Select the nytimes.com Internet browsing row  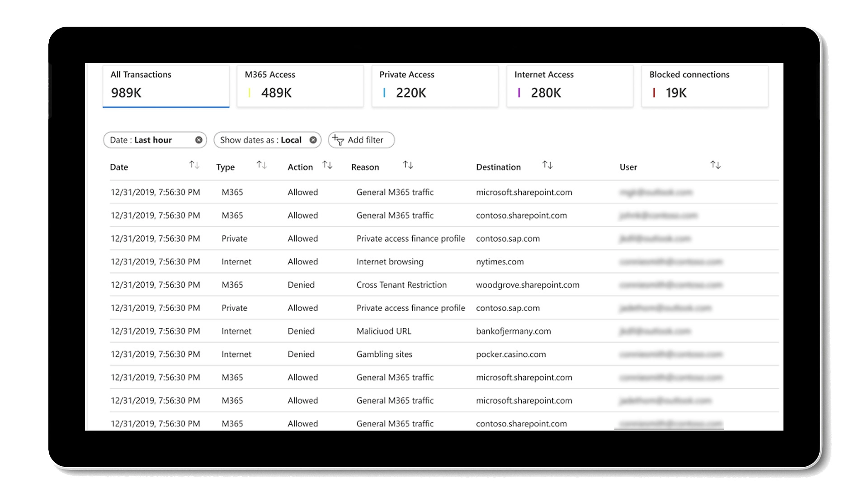[500, 262]
